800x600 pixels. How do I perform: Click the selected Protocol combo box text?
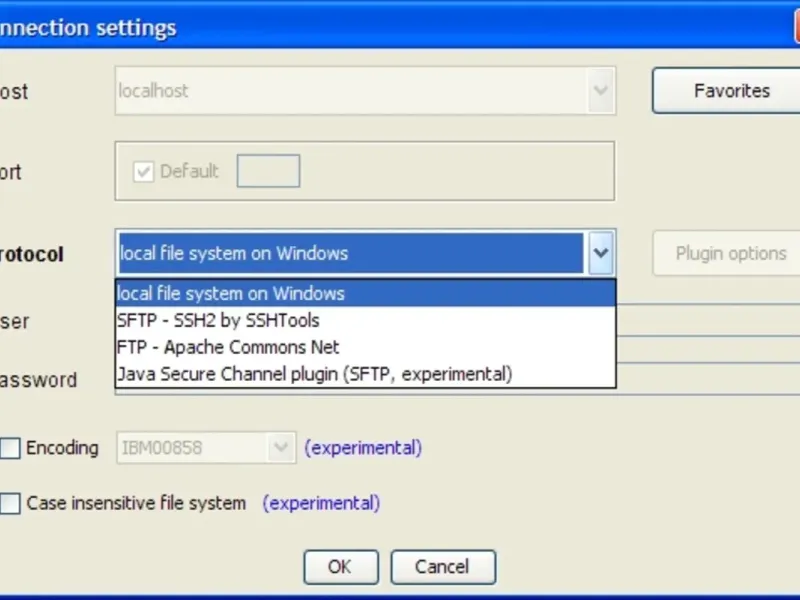[x=351, y=253]
